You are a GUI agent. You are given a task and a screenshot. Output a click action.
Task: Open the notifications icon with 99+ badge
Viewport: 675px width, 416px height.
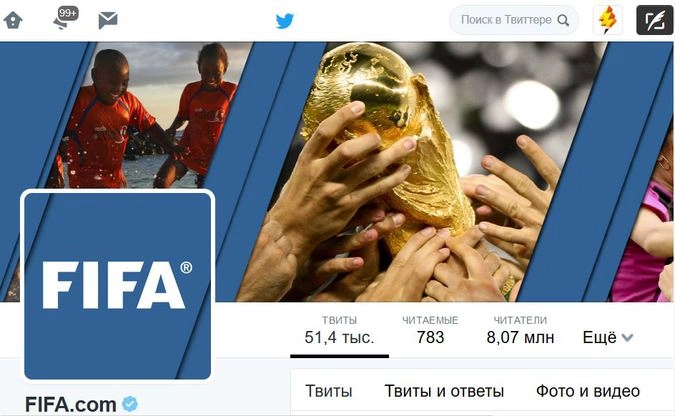pyautogui.click(x=66, y=18)
